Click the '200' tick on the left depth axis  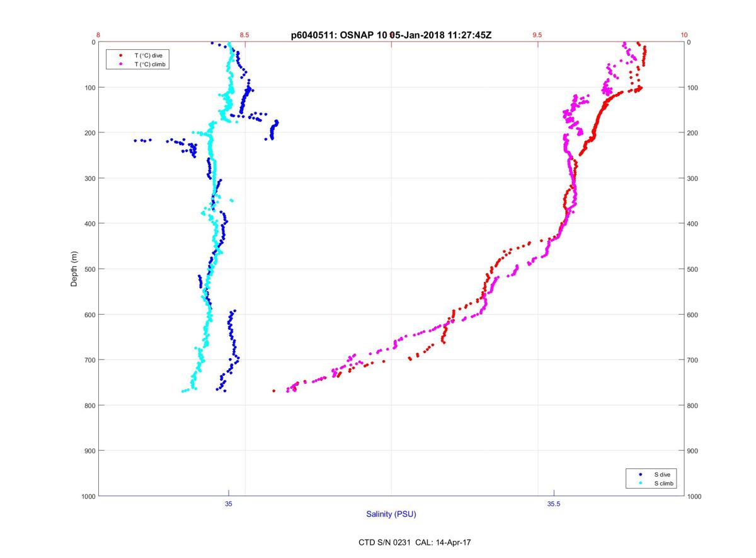[x=89, y=133]
